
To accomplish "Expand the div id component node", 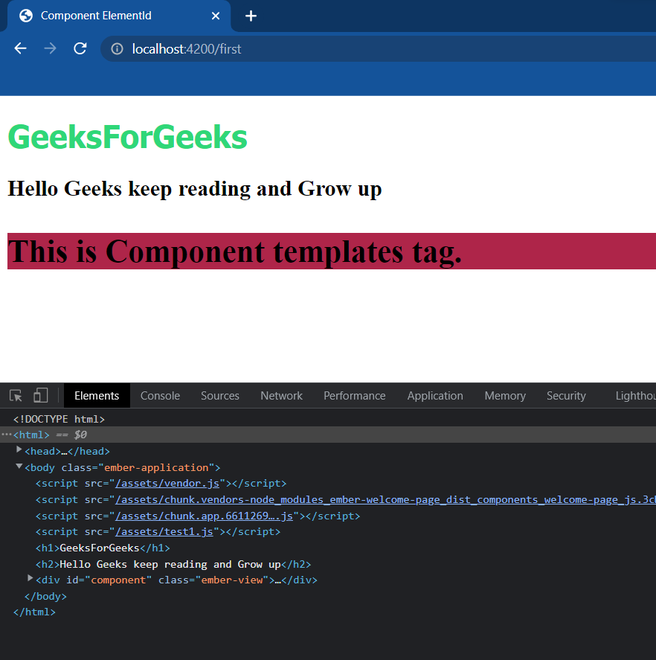I will [x=30, y=578].
